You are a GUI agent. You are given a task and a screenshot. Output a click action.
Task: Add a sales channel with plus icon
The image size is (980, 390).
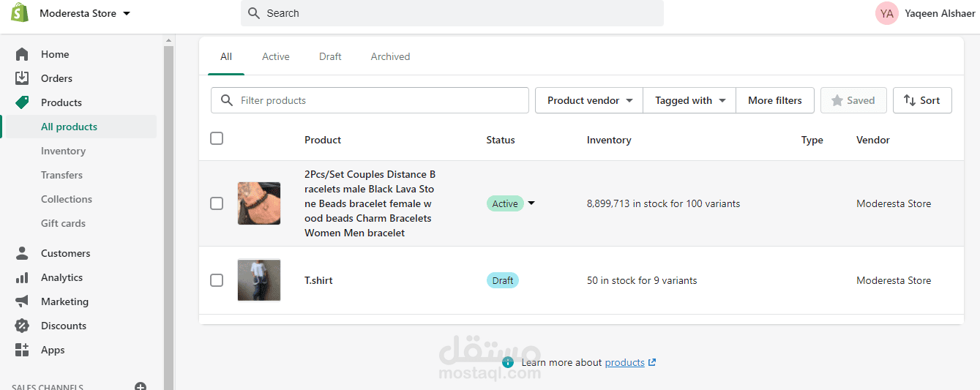point(141,387)
